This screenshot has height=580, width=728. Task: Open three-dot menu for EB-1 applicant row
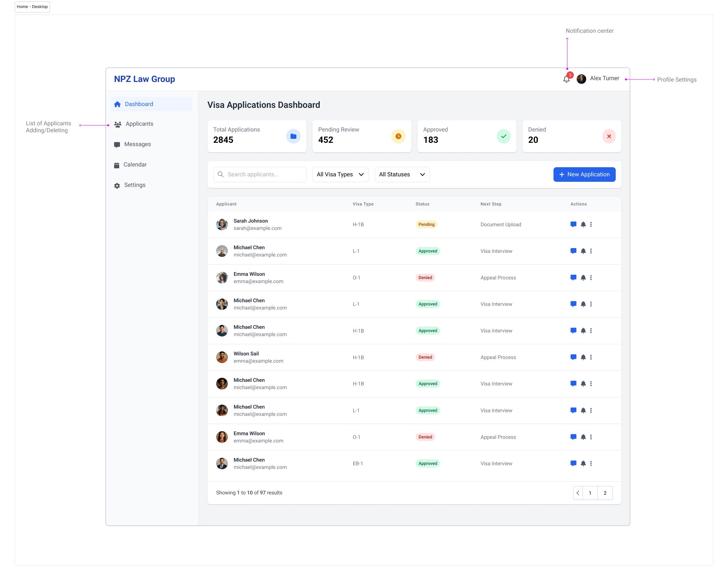click(x=591, y=463)
